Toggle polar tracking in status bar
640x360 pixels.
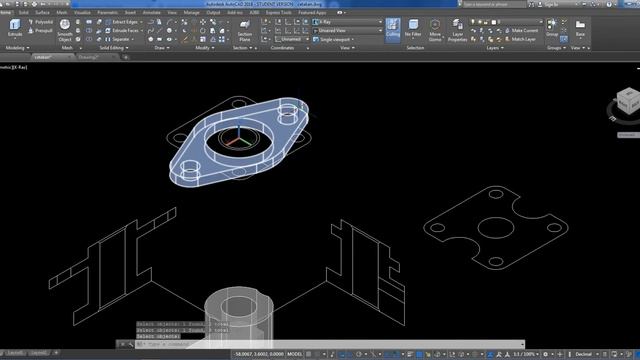pos(359,354)
